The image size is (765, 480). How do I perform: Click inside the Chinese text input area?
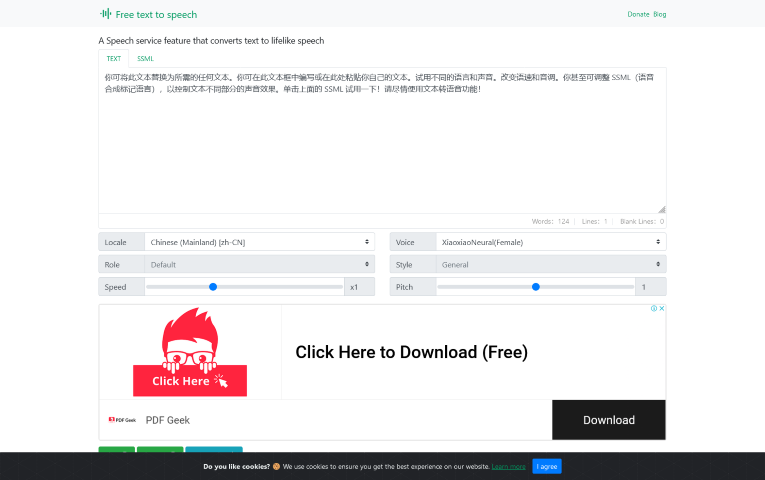pos(382,140)
